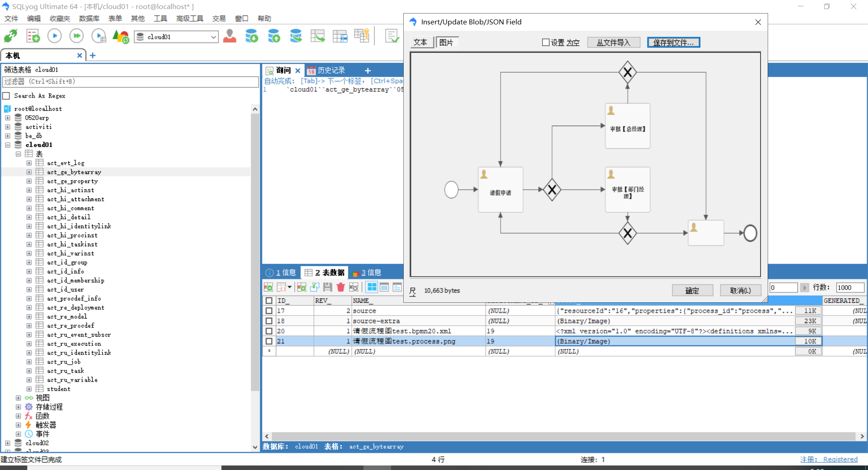Click the green new connection plug icon
Viewport: 868px width, 470px height.
(11, 36)
